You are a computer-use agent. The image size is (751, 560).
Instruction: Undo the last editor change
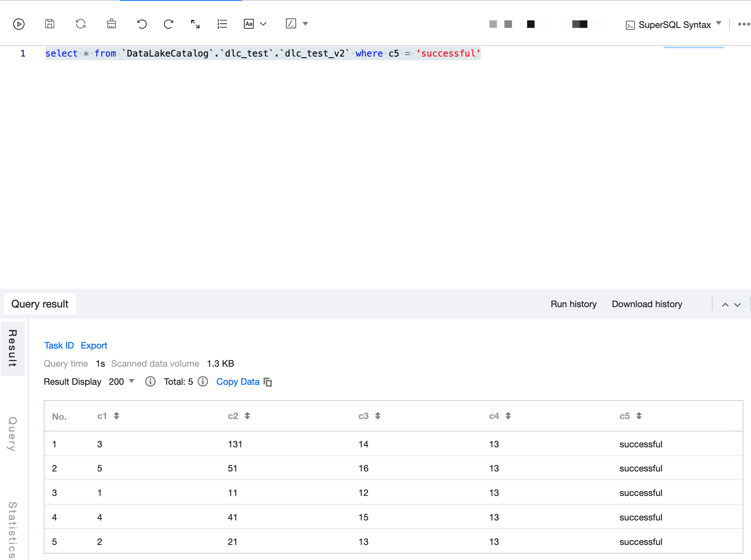pyautogui.click(x=142, y=24)
